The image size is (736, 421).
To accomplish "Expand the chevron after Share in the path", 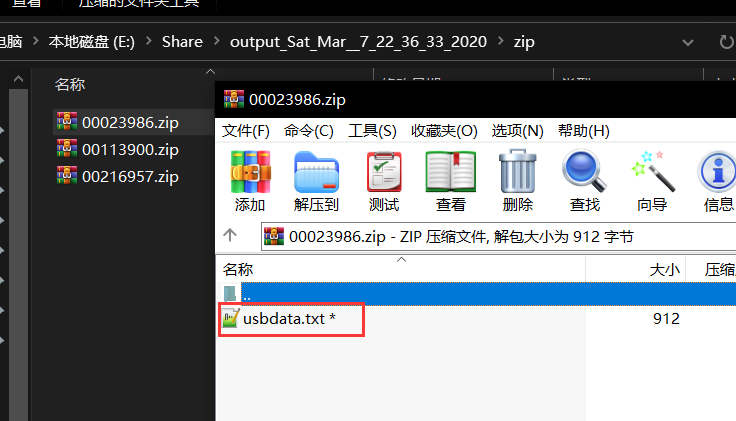I will [x=216, y=41].
